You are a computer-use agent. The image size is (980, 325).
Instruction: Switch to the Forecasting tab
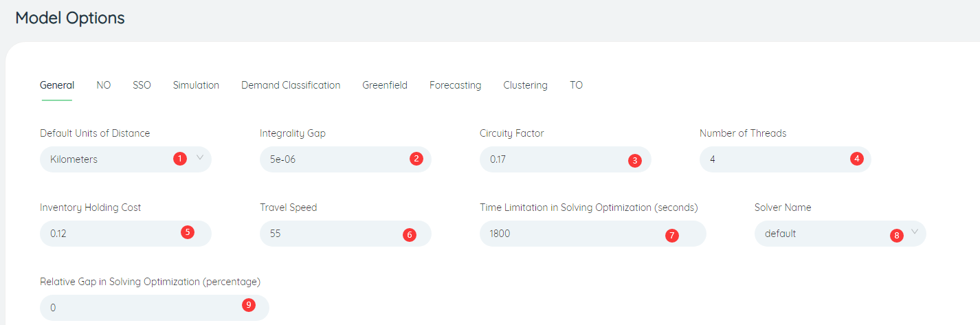[455, 85]
